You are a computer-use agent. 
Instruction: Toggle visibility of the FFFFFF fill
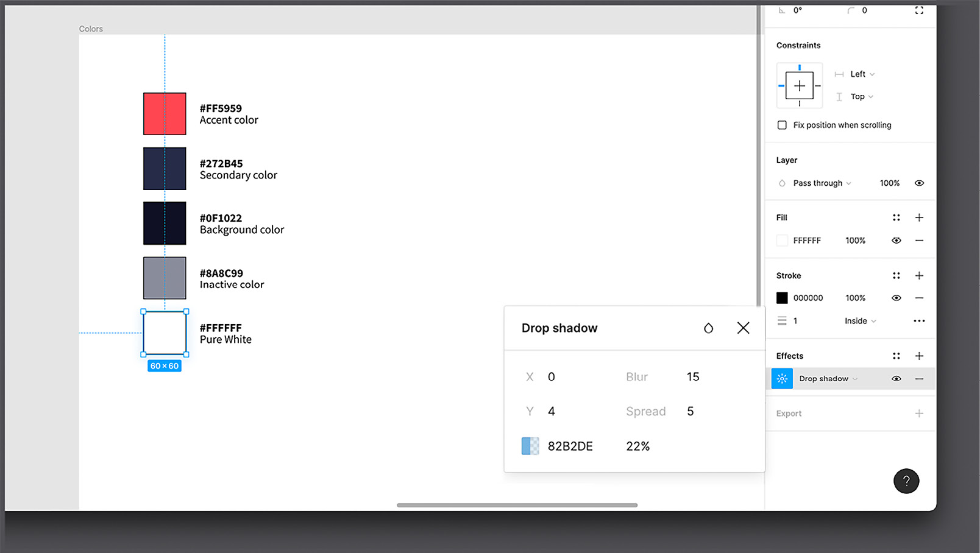896,240
